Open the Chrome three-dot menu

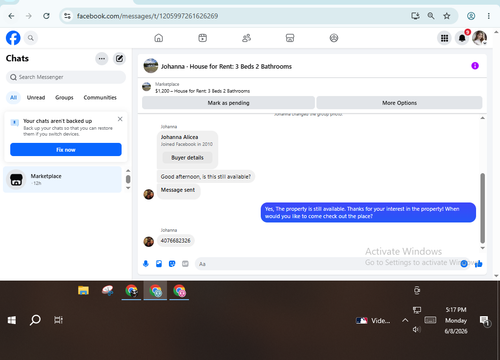tap(489, 16)
